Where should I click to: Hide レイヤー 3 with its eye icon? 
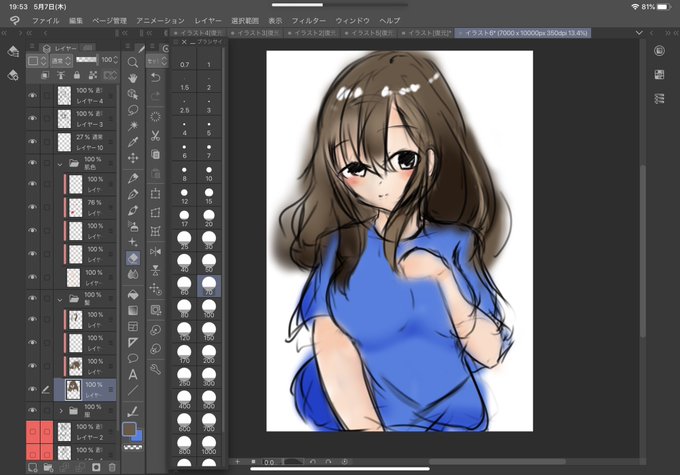33,118
